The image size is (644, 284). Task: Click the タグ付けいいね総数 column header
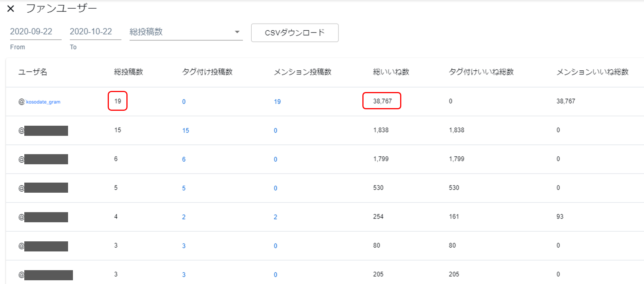click(481, 72)
